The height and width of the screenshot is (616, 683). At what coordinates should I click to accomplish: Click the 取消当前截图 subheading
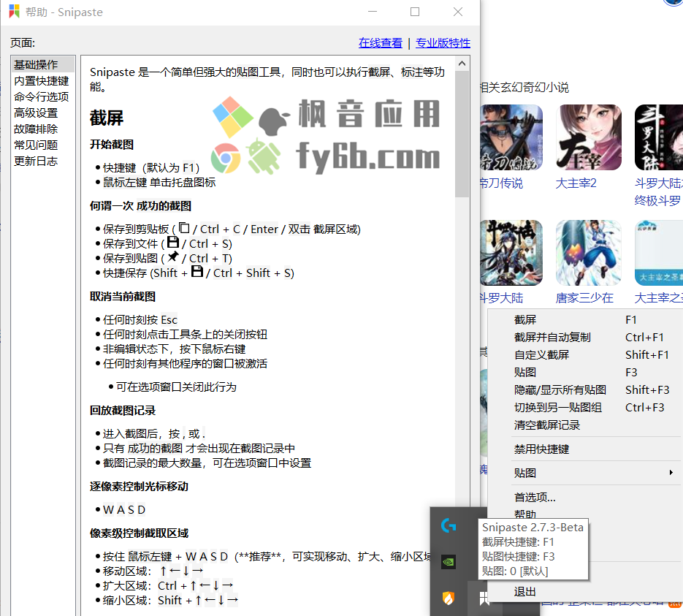click(x=123, y=297)
